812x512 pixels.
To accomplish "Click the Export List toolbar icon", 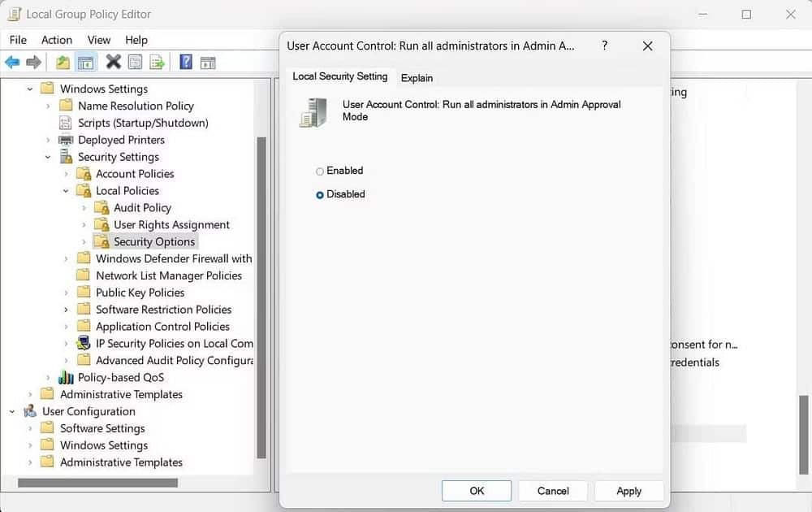I will coord(158,61).
